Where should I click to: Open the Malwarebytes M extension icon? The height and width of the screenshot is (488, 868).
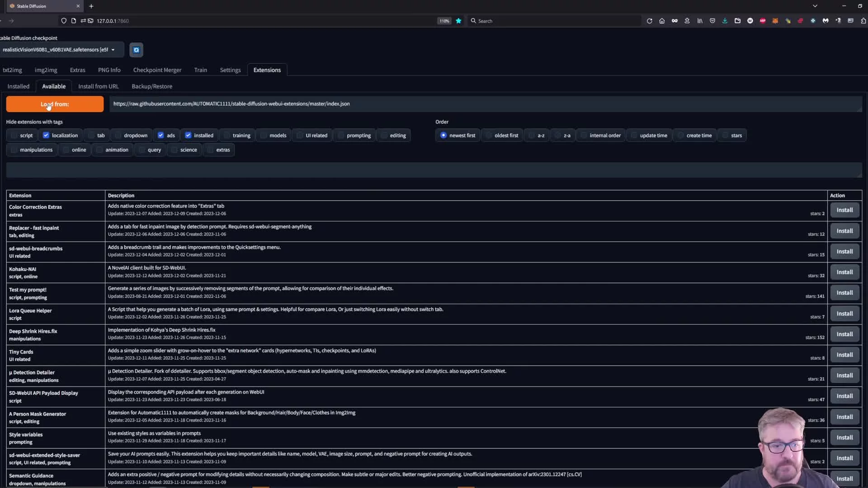click(826, 21)
